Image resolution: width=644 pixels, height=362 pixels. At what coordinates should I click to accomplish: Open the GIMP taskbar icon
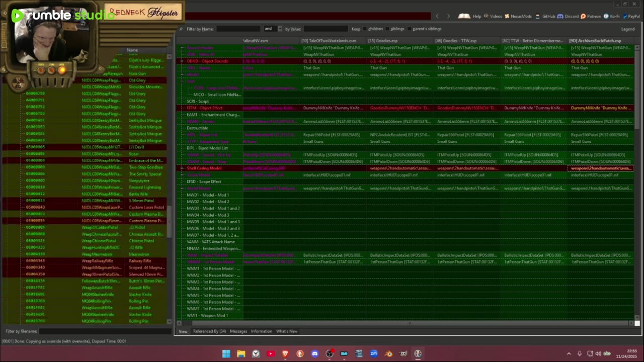coord(404,353)
